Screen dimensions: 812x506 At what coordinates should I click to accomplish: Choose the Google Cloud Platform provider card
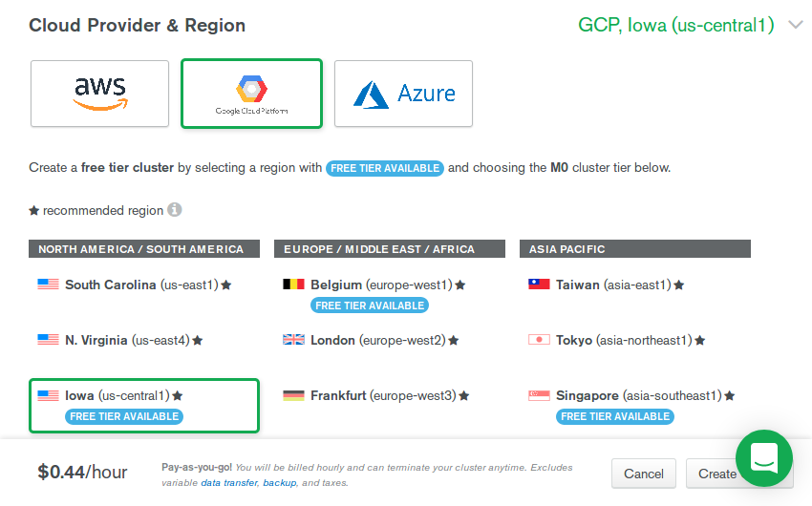point(251,94)
